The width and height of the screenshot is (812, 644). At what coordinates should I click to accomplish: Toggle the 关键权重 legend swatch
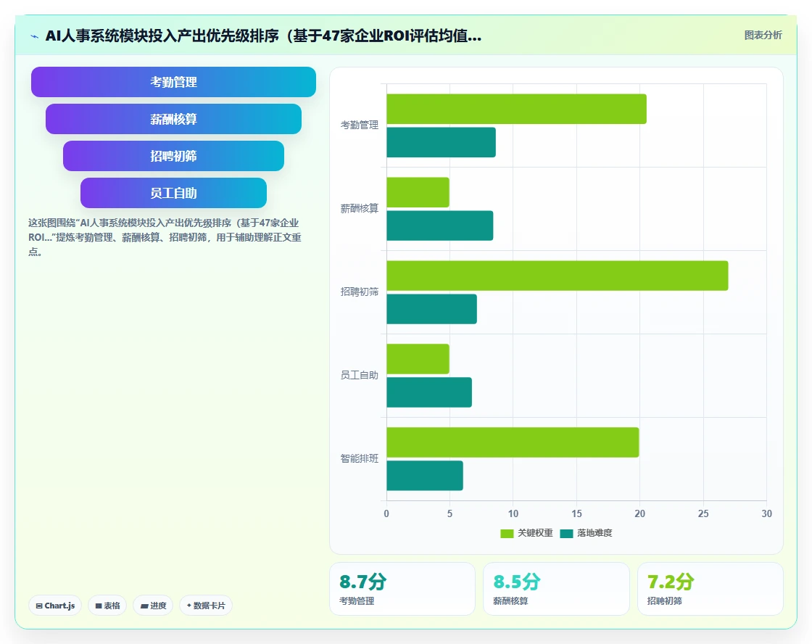[x=507, y=533]
